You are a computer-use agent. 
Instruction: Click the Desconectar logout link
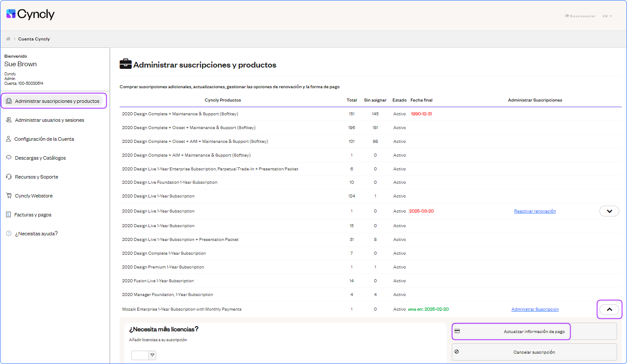[580, 16]
